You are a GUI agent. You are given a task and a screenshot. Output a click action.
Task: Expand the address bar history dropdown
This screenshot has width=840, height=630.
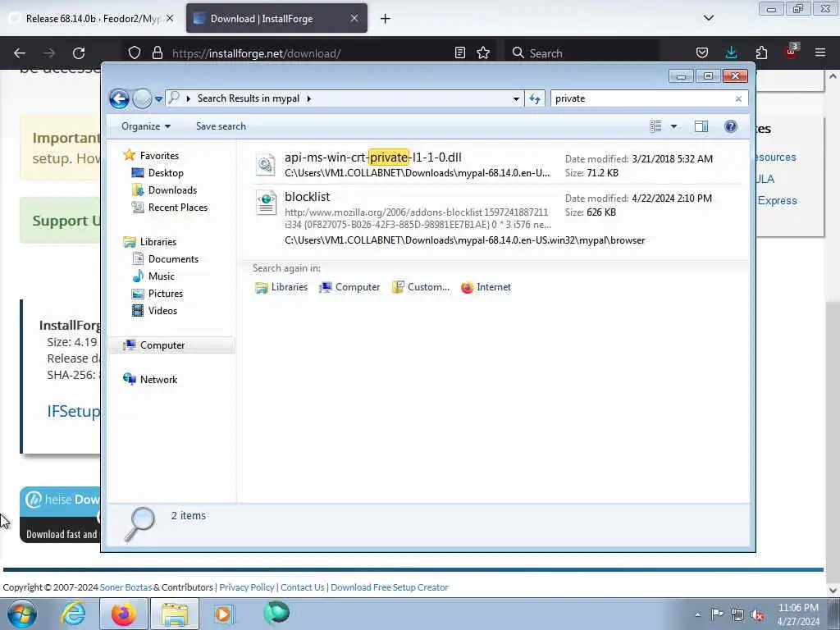click(516, 98)
